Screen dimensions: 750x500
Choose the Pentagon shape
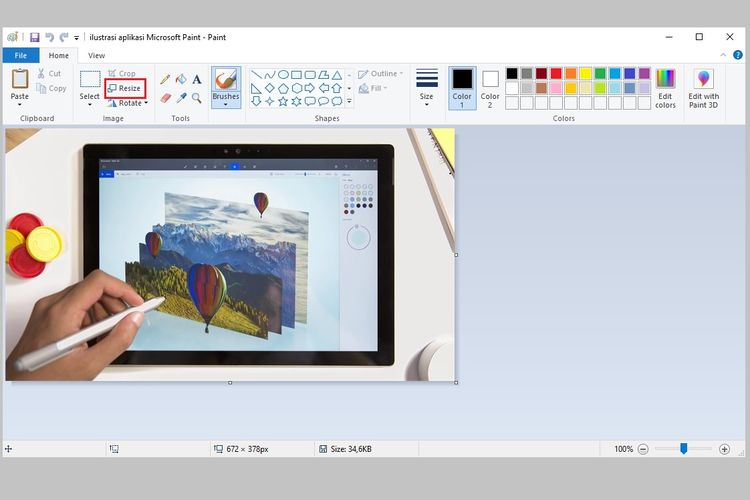pyautogui.click(x=283, y=88)
